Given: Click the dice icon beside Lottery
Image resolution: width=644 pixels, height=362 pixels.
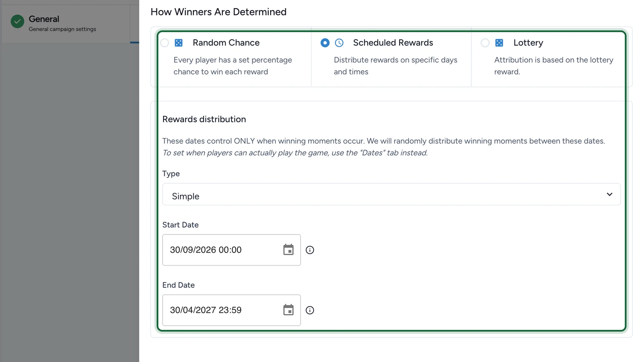Looking at the screenshot, I should [499, 43].
